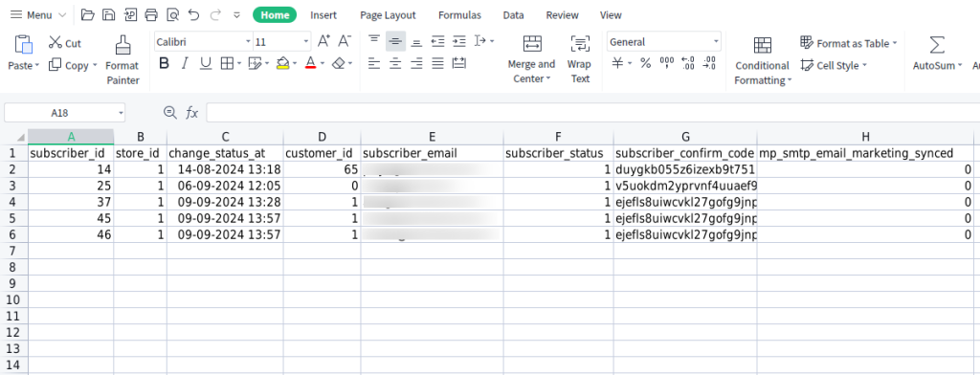Print the spreadsheet with printer icon
The width and height of the screenshot is (980, 375).
[x=151, y=15]
